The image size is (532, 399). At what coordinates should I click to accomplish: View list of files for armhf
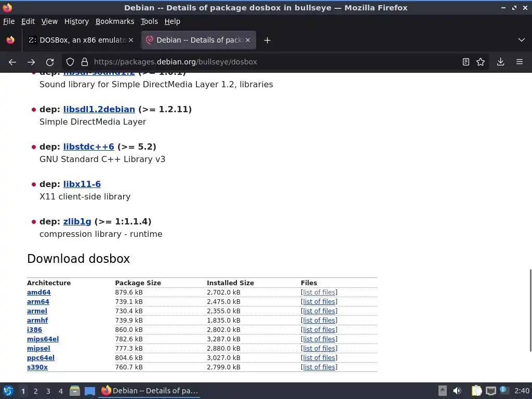tap(319, 320)
